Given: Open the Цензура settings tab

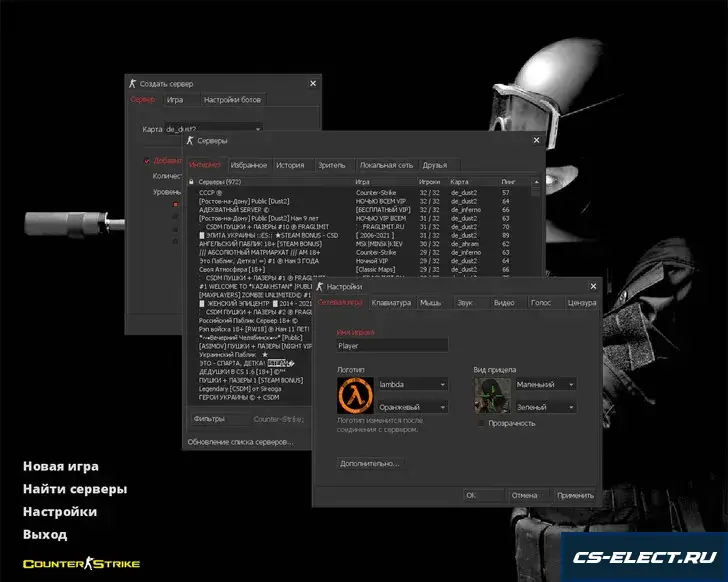Looking at the screenshot, I should pos(582,303).
